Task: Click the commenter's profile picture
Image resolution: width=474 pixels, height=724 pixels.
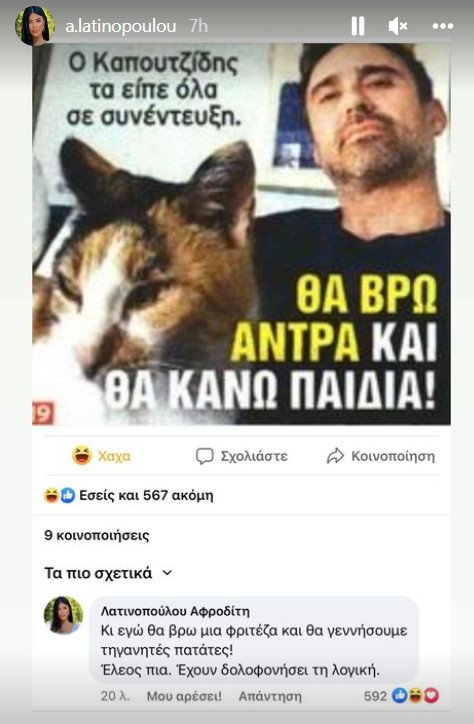Action: (63, 615)
